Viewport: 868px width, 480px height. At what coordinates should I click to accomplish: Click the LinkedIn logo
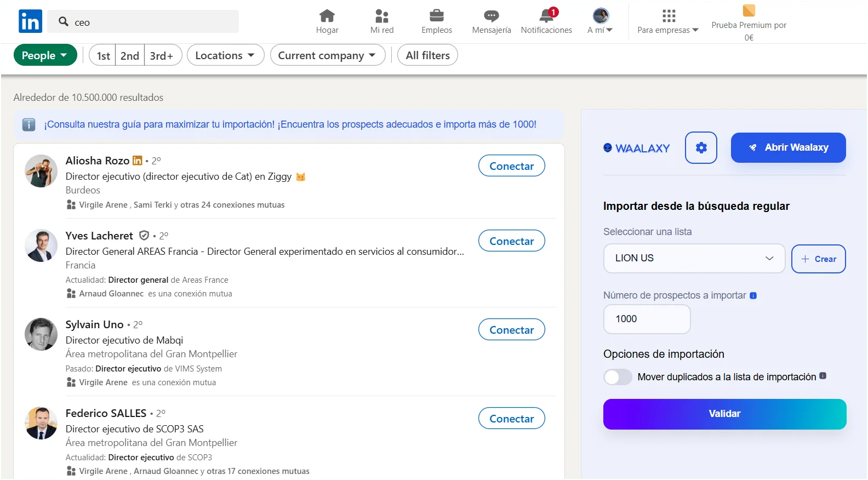(30, 21)
